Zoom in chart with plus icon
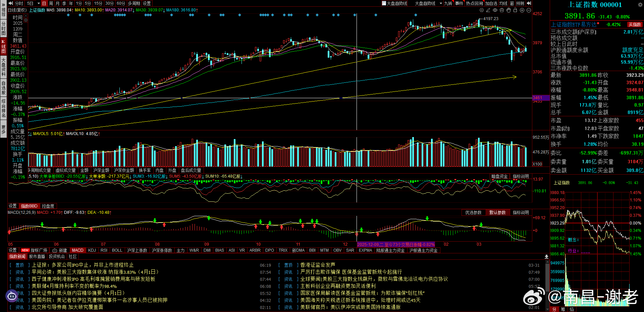 pos(522,10)
